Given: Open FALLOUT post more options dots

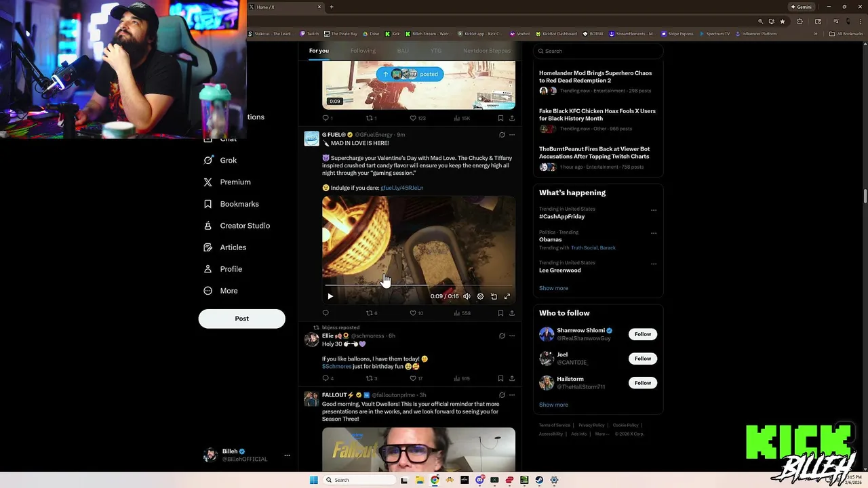Looking at the screenshot, I should coord(512,394).
